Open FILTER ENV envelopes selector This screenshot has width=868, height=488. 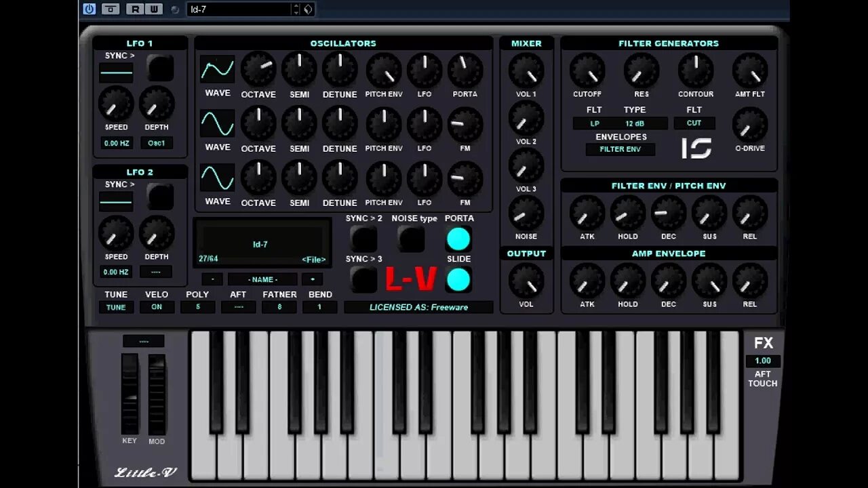coord(620,149)
